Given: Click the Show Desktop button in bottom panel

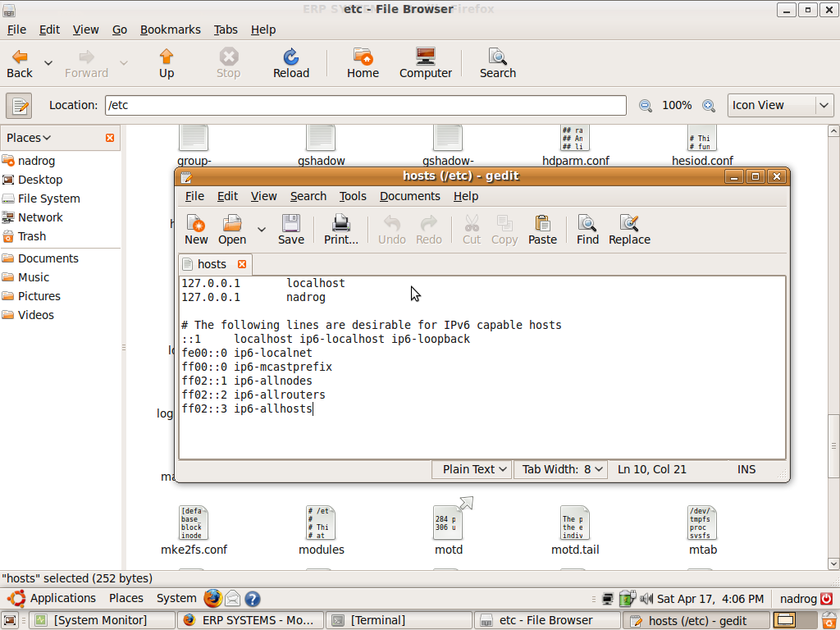Looking at the screenshot, I should point(10,620).
